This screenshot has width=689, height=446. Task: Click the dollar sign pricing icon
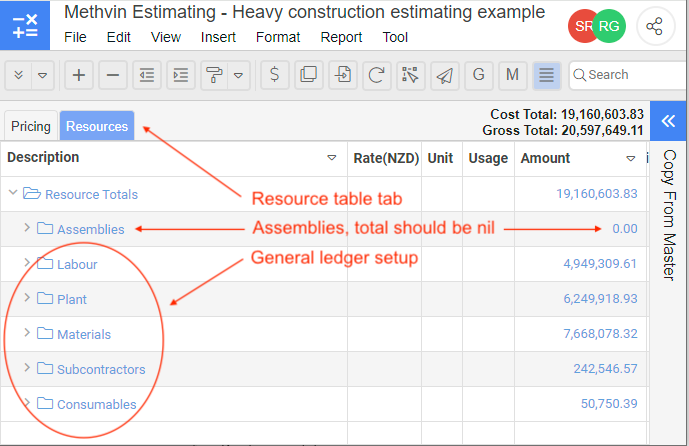275,75
